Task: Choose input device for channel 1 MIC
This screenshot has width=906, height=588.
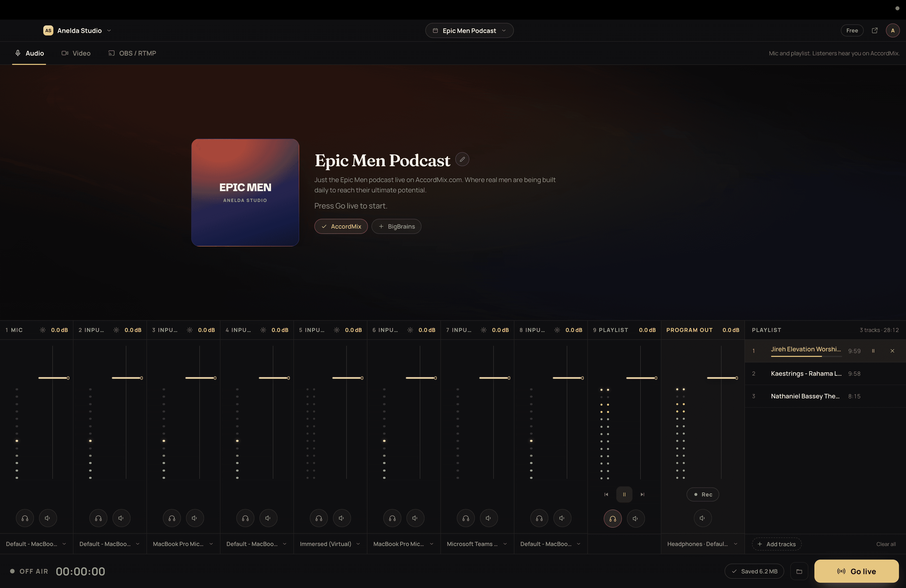Action: point(36,544)
